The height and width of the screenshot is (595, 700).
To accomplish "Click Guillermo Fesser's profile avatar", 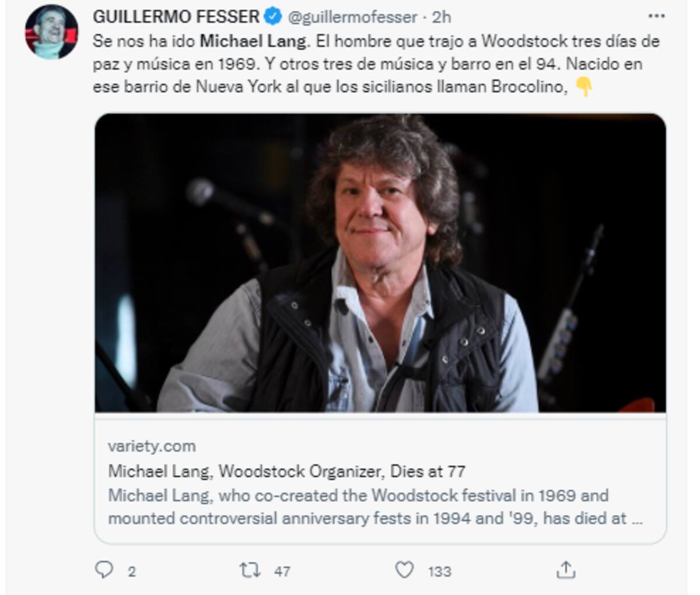I will (51, 33).
